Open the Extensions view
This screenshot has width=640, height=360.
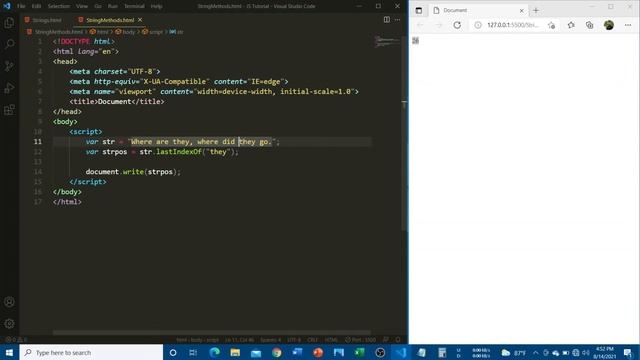click(x=9, y=110)
